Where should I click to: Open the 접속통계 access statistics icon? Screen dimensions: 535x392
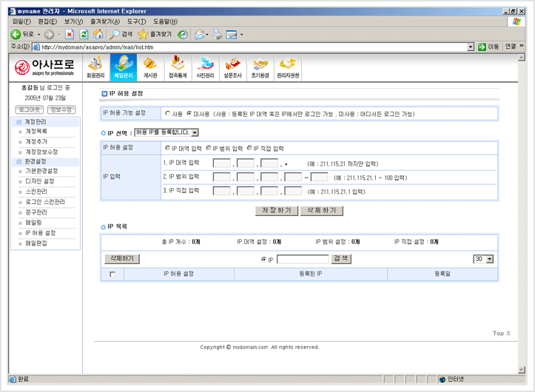[177, 67]
